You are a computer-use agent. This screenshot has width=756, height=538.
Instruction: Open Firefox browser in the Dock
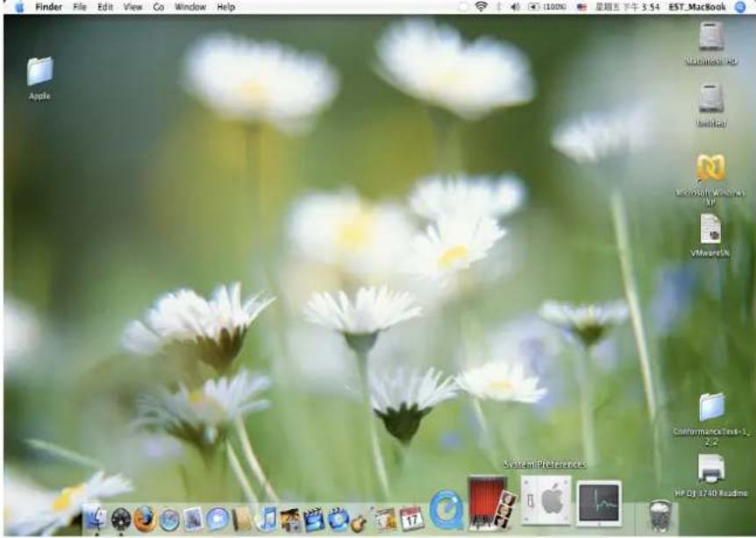145,520
